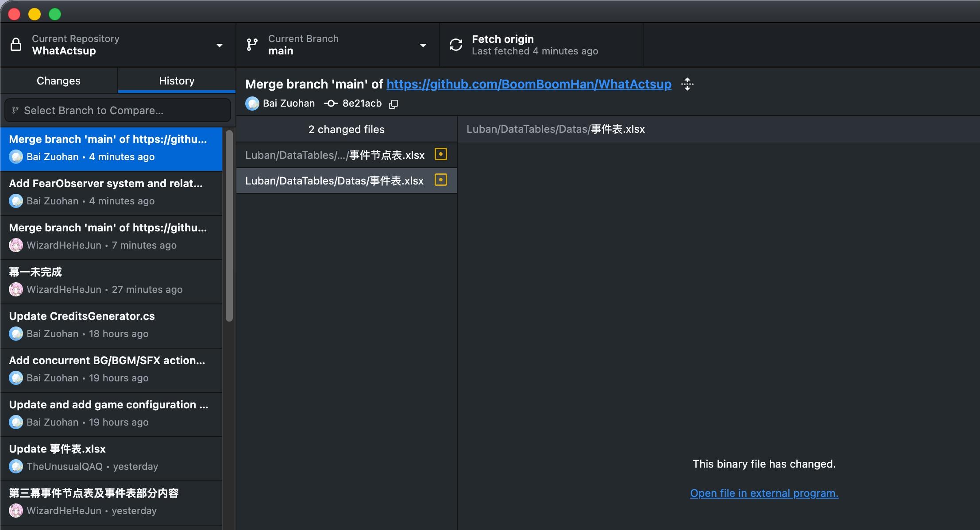Select the 事件节点表.xlsx changed file
The height and width of the screenshot is (530, 980).
335,155
